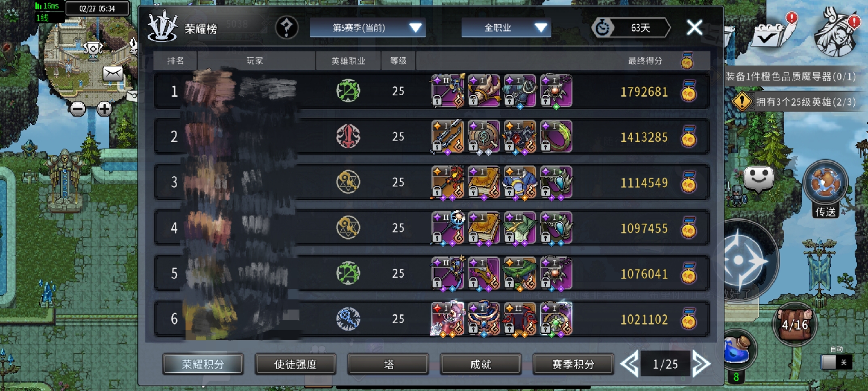Expand the 全职业 class filter dropdown
This screenshot has width=868, height=391.
click(x=506, y=28)
